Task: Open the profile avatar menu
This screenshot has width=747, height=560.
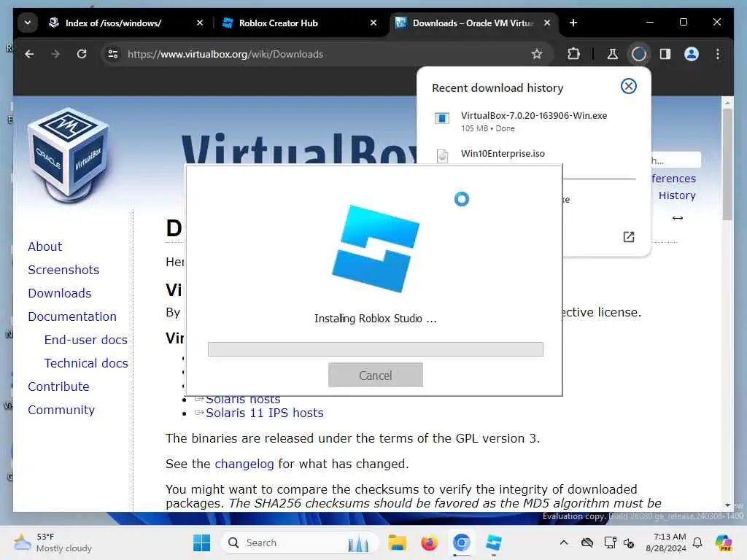Action: tap(692, 54)
